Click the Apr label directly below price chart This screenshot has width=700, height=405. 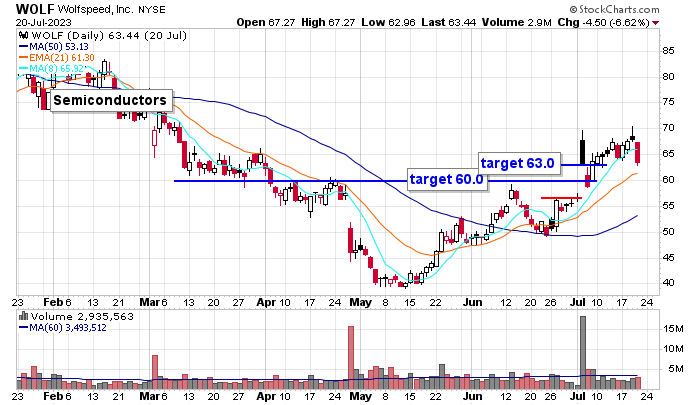click(266, 302)
